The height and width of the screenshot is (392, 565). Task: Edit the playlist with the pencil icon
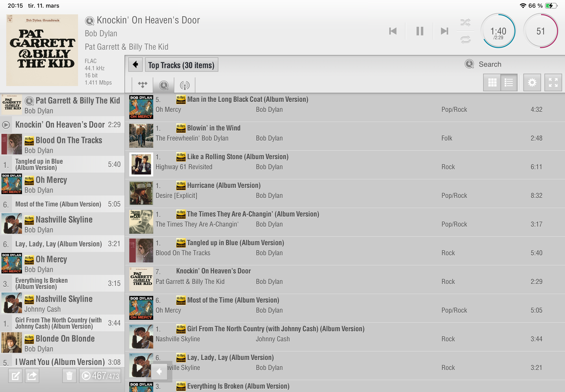(15, 376)
